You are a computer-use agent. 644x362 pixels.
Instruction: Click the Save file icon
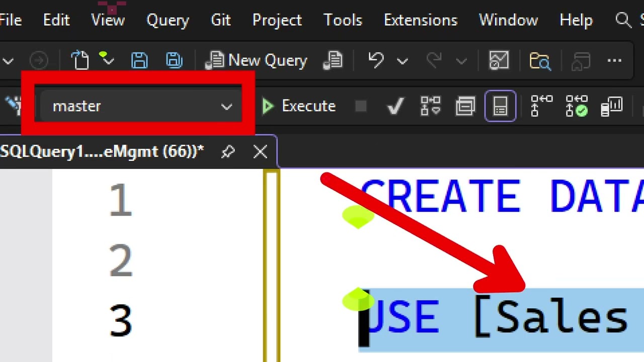click(x=139, y=60)
